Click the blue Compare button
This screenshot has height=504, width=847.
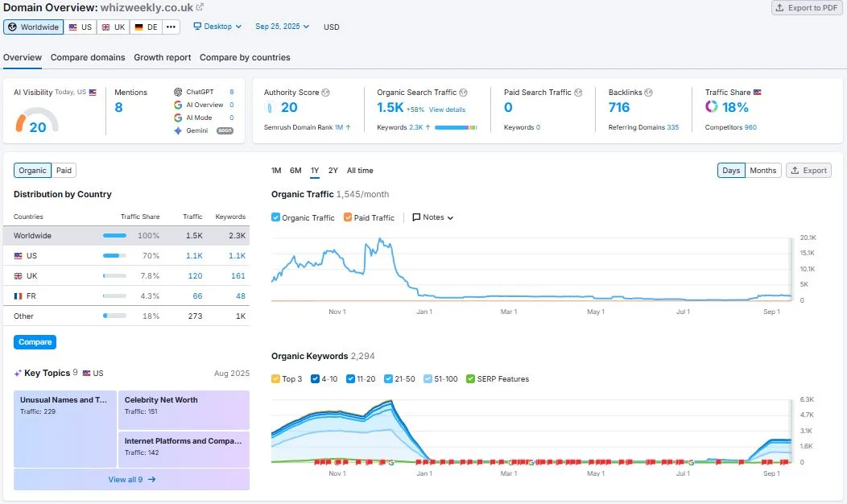[35, 342]
